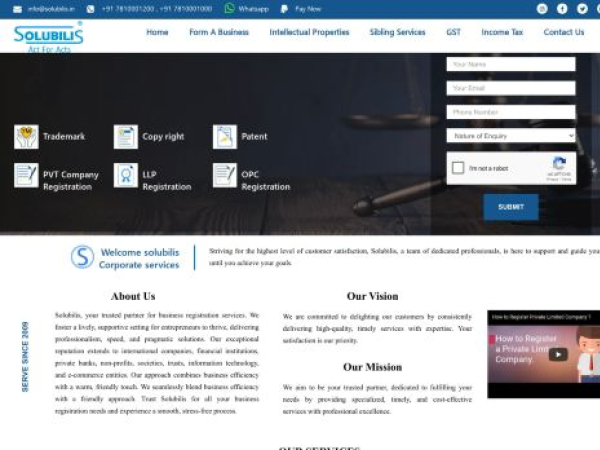
Task: Open the Facebook social icon
Action: coord(562,8)
